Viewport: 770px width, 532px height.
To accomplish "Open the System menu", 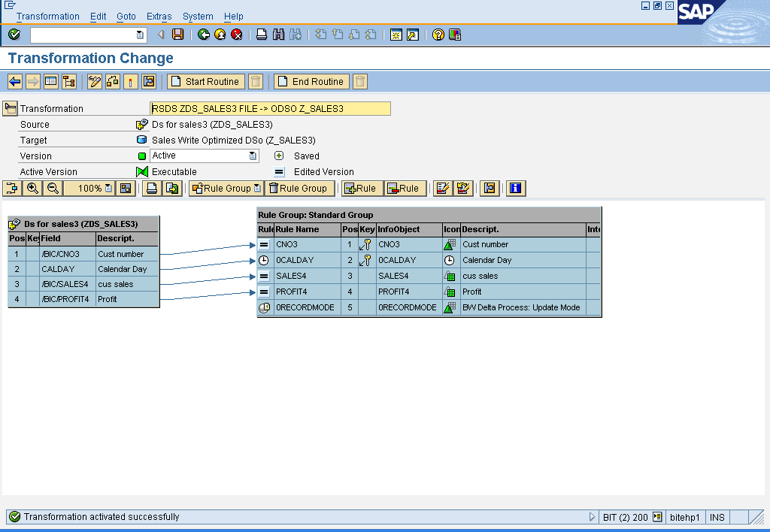I will click(198, 17).
